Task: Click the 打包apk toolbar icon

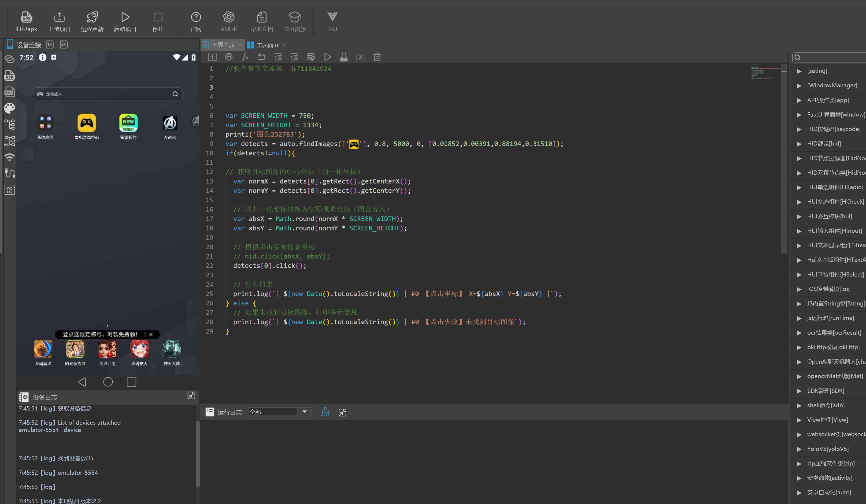Action: point(27,17)
